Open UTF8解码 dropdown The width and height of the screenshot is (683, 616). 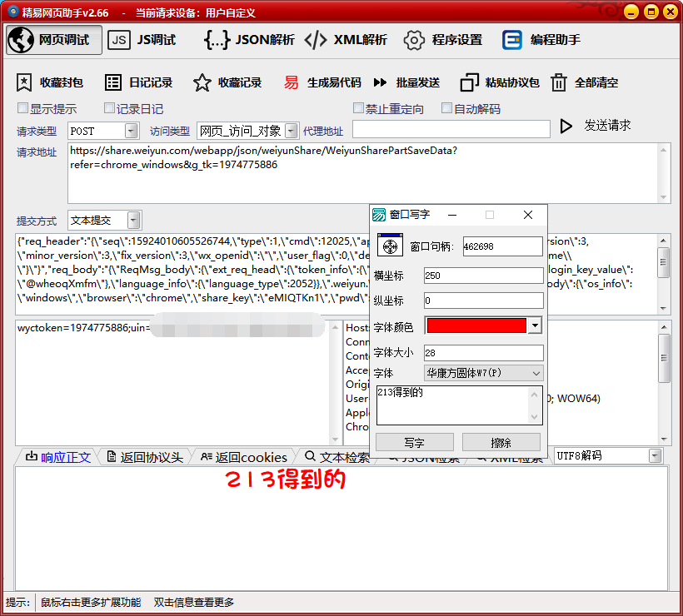click(x=655, y=456)
